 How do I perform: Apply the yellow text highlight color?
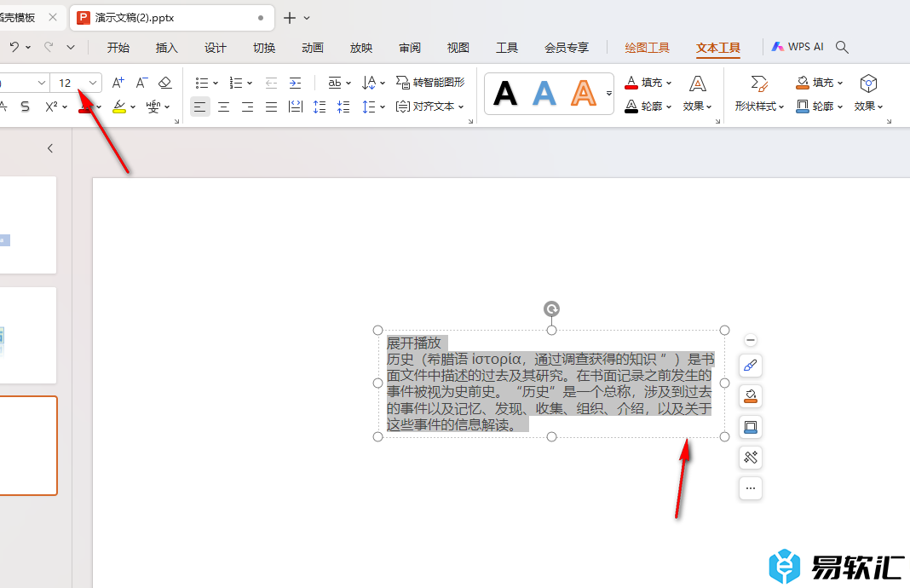119,107
